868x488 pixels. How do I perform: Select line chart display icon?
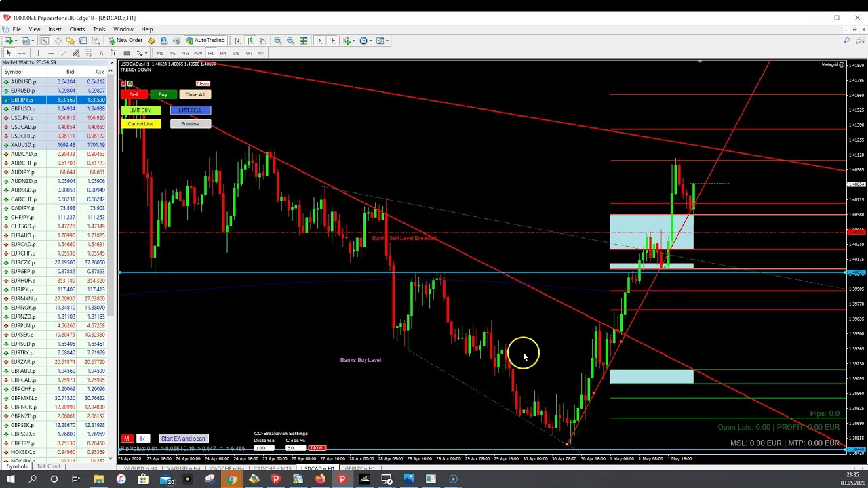point(263,41)
